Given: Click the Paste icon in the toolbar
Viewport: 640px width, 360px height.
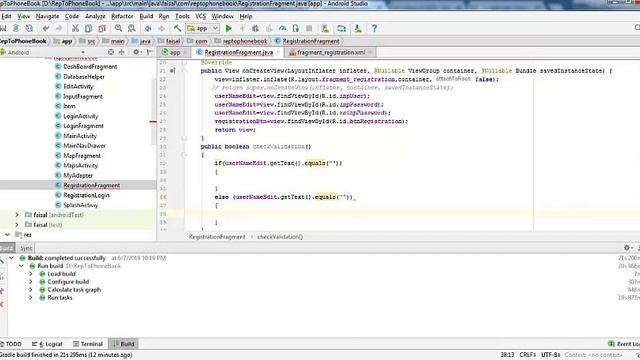Looking at the screenshot, I should point(102,29).
